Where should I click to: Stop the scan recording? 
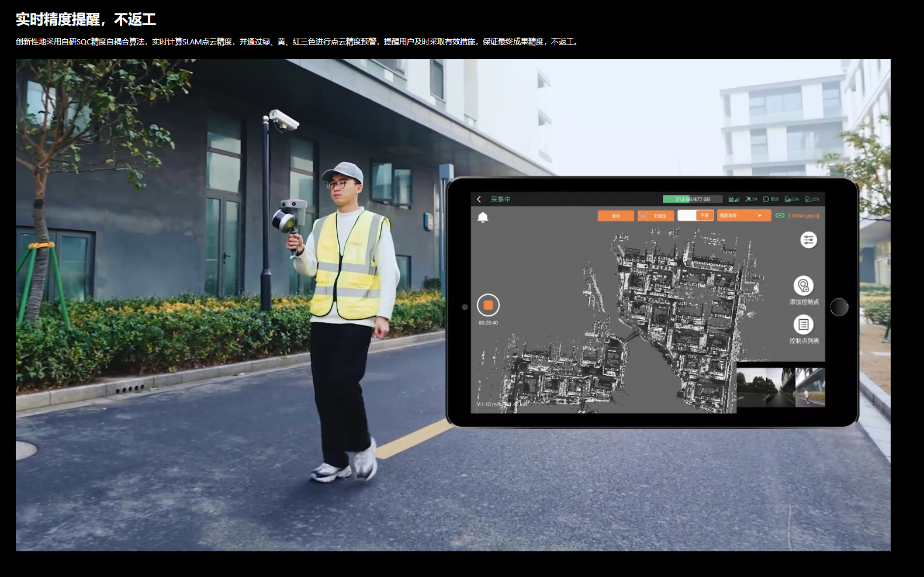[x=488, y=305]
